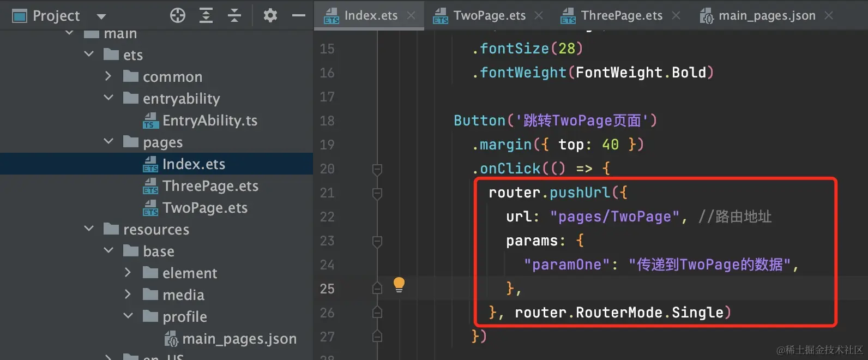This screenshot has height=360, width=868.
Task: Open ThreePage.ets from the project tree
Action: tap(210, 186)
